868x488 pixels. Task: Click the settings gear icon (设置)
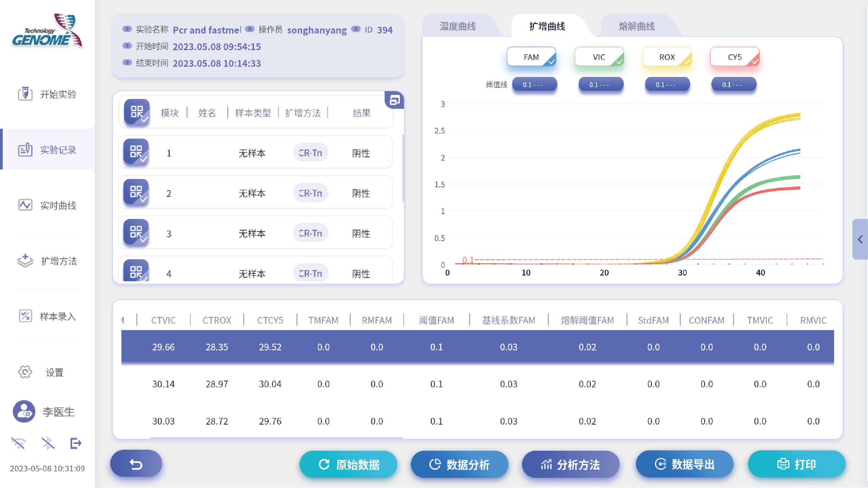pos(25,372)
